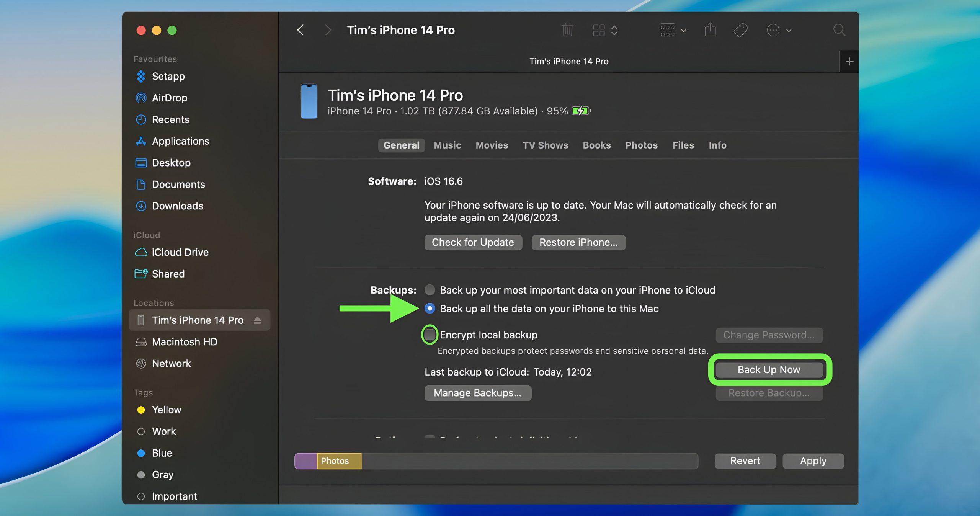Click the icon view grid button
The height and width of the screenshot is (516, 980).
pyautogui.click(x=599, y=30)
